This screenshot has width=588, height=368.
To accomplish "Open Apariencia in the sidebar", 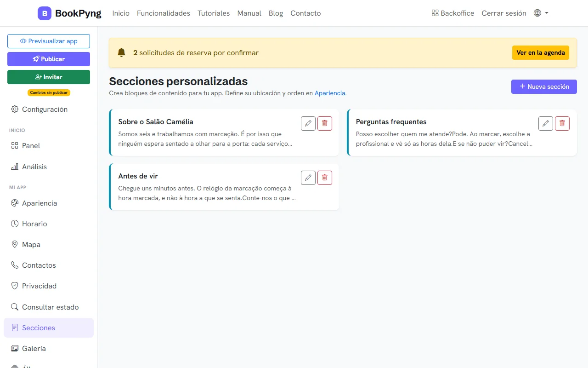I will click(49, 203).
